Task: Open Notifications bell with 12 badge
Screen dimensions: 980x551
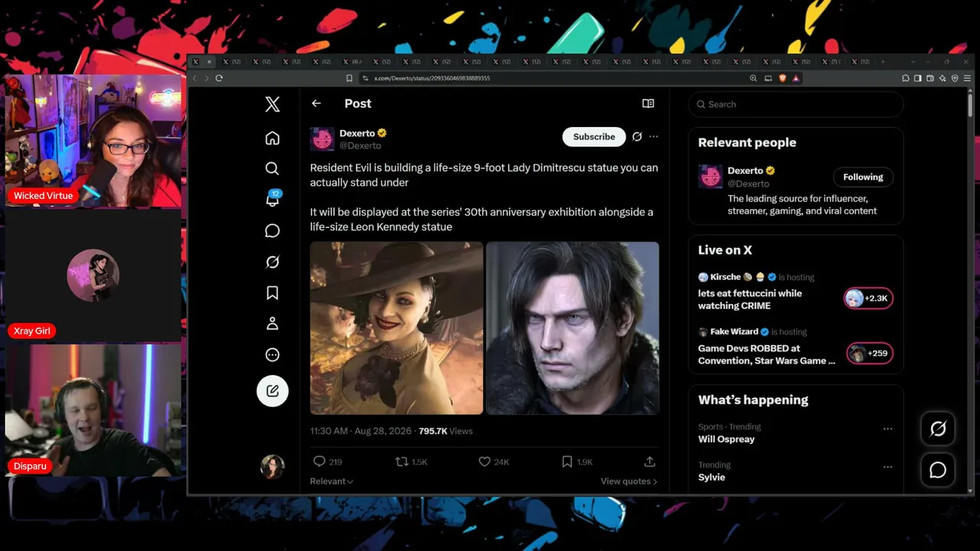Action: pyautogui.click(x=273, y=199)
